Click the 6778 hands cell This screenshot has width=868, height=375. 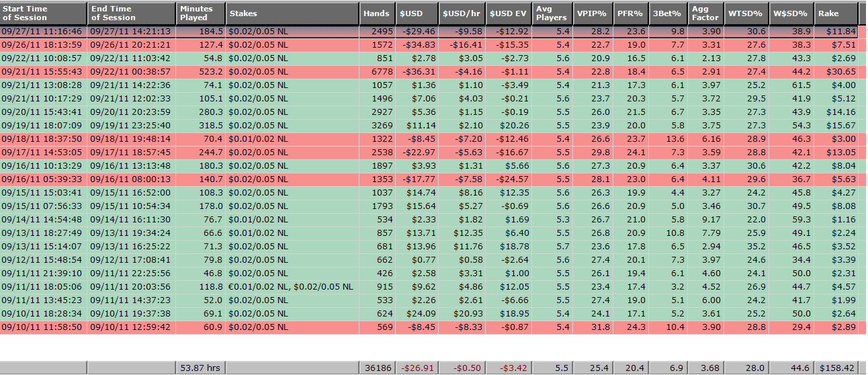[x=377, y=72]
